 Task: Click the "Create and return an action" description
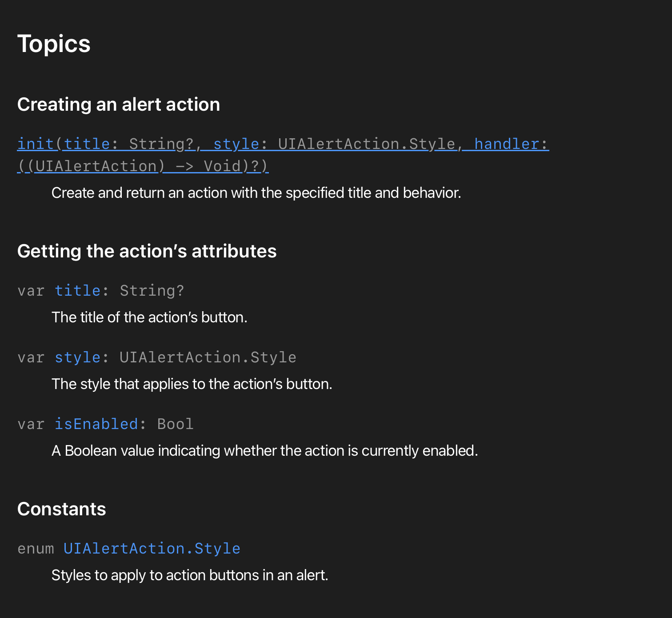click(x=256, y=193)
